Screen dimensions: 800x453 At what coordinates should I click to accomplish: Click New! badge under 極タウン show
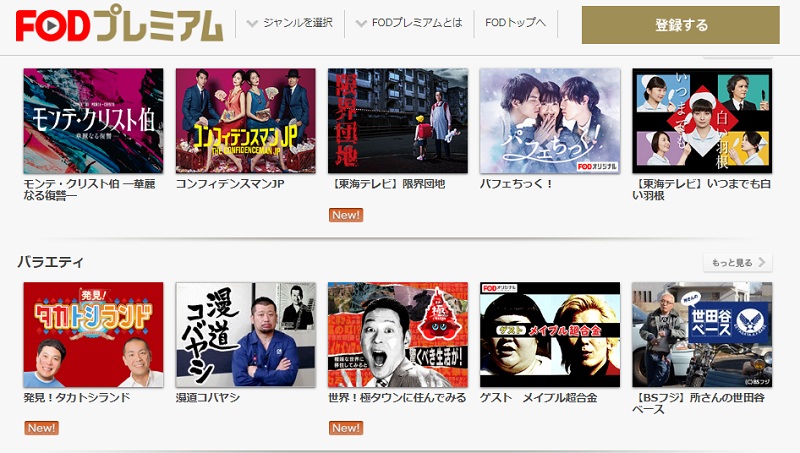pyautogui.click(x=346, y=428)
